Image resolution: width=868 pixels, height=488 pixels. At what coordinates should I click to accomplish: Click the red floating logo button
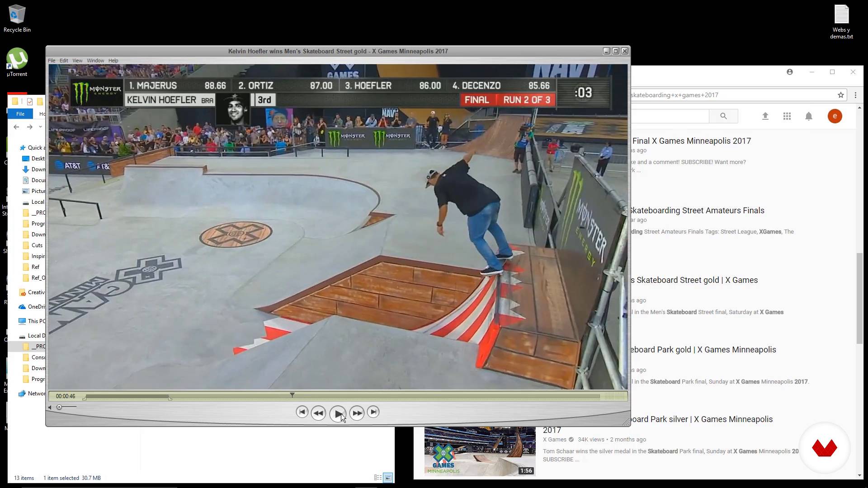(x=825, y=448)
